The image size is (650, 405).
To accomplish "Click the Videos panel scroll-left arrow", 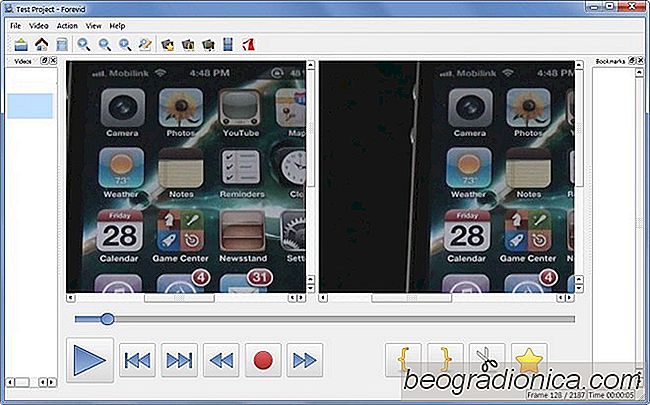I will click(x=10, y=382).
